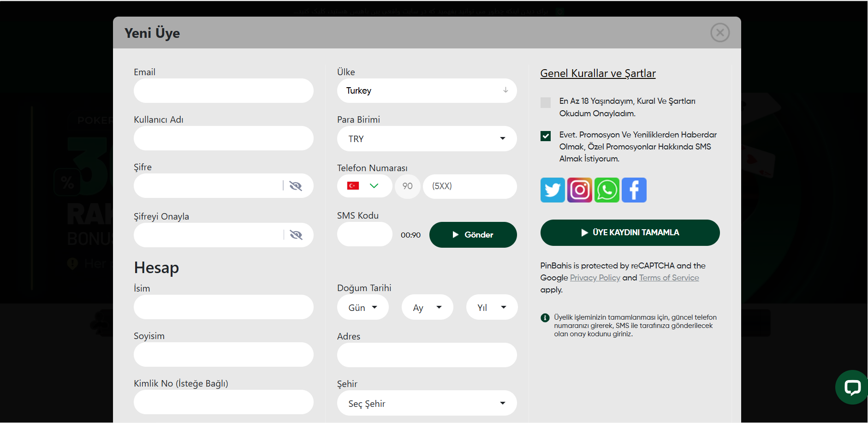Open the Google Privacy Policy link
The width and height of the screenshot is (868, 423).
[x=595, y=278]
